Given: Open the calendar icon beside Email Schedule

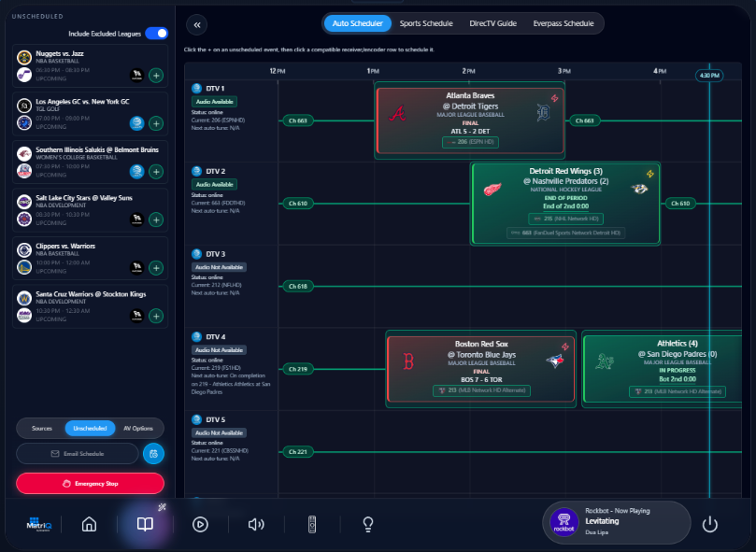Looking at the screenshot, I should click(x=153, y=454).
